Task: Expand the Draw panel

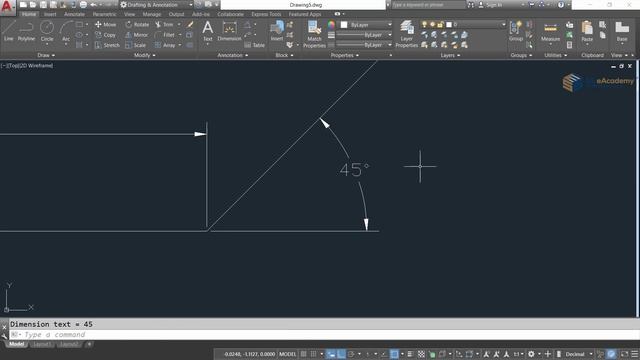Action: click(x=46, y=55)
